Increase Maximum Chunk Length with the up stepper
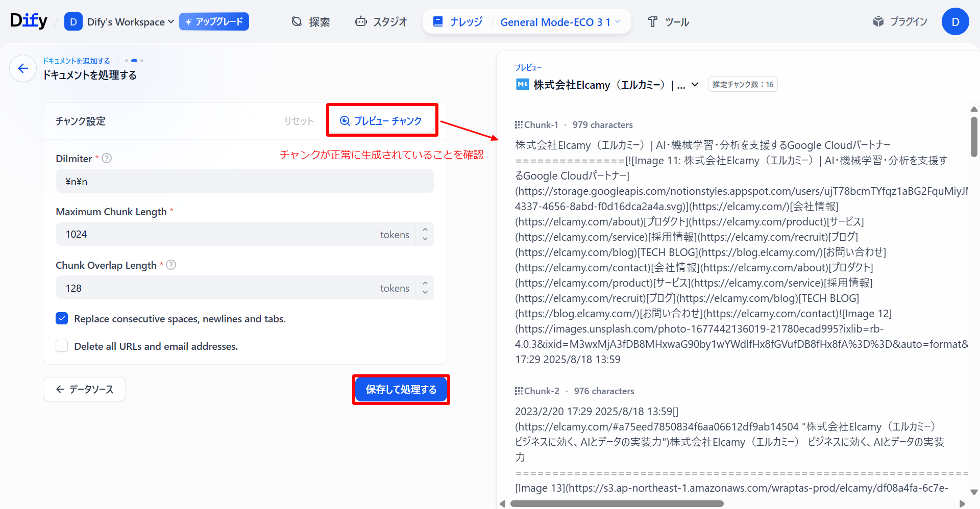Image resolution: width=980 pixels, height=509 pixels. click(x=425, y=231)
